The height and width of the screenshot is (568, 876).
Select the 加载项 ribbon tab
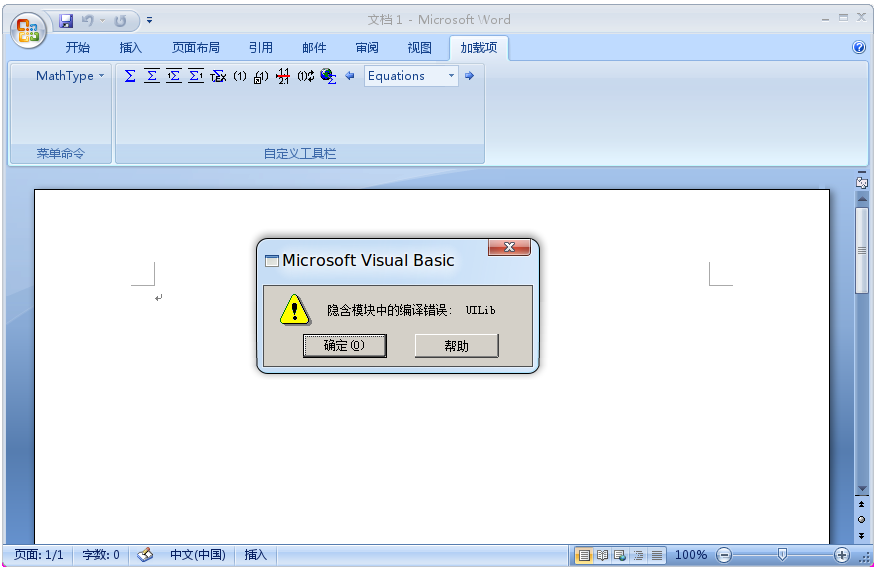tap(479, 47)
